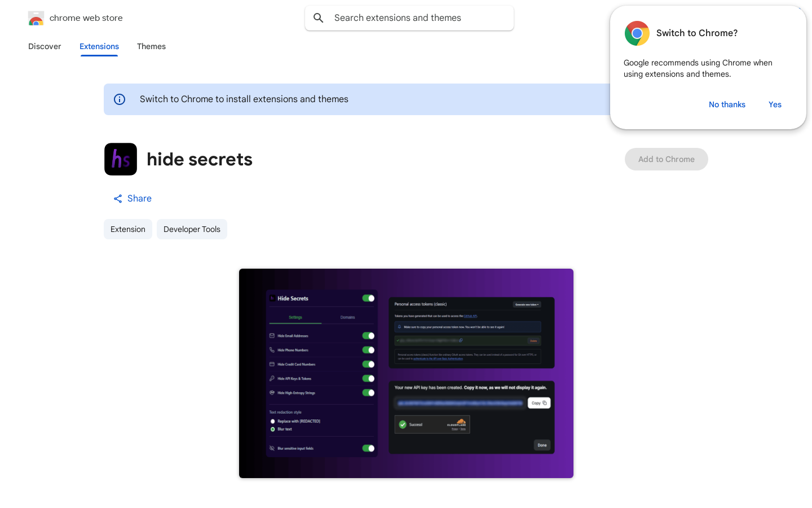Click the share icon
The image size is (812, 508).
pos(118,199)
